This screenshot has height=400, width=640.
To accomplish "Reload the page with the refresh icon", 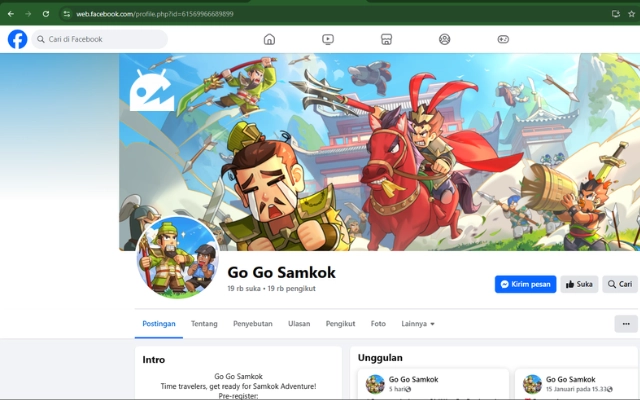I will (46, 14).
